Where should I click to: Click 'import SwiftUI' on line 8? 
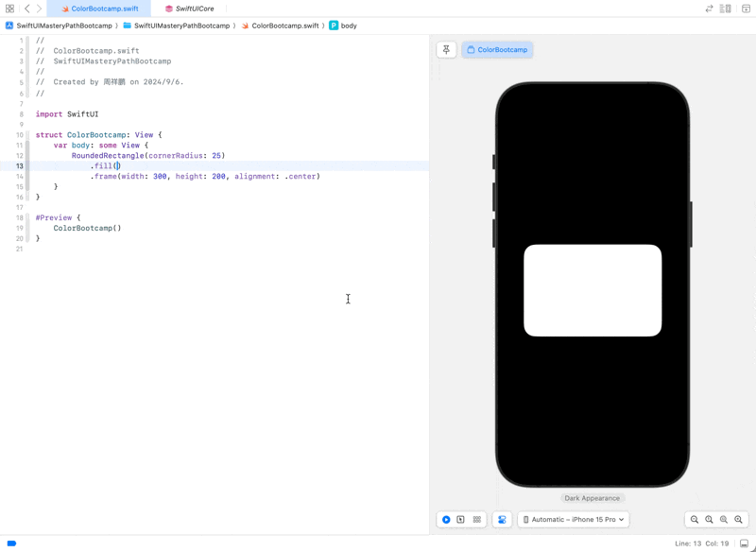pos(67,114)
